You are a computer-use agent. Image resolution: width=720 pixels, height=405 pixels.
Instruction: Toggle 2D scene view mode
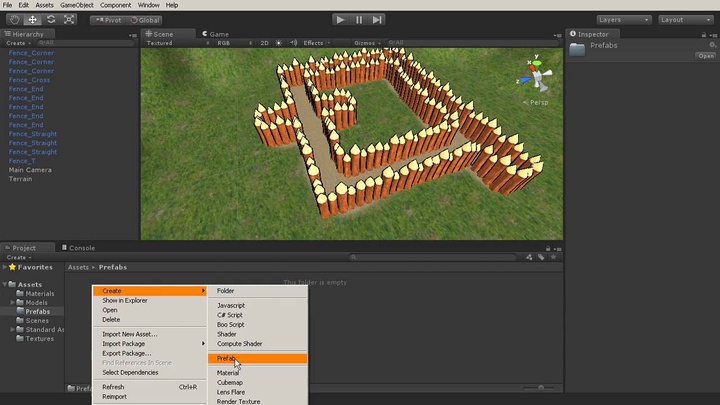click(x=265, y=43)
